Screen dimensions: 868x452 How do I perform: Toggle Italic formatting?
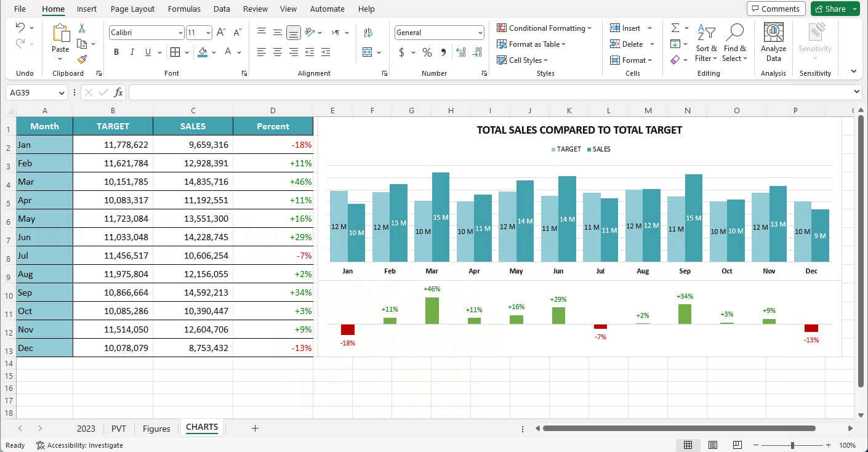[x=132, y=52]
